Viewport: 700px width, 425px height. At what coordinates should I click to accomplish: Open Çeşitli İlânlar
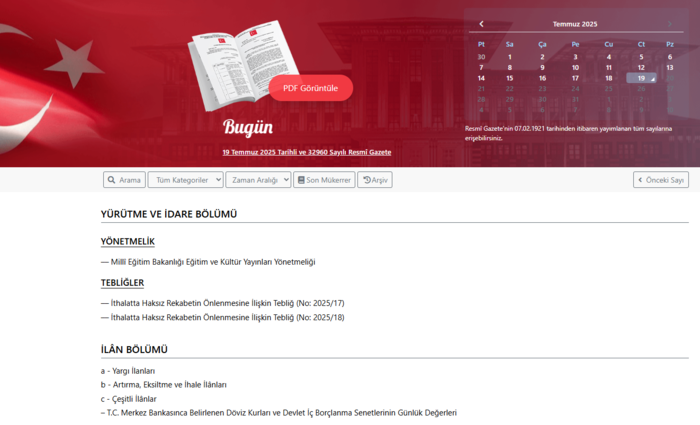[129, 399]
